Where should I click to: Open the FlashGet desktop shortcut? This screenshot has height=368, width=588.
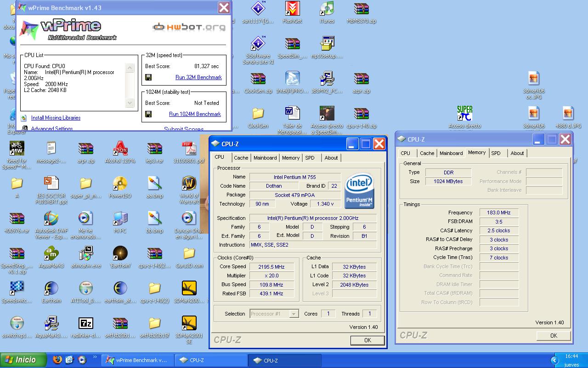click(292, 12)
